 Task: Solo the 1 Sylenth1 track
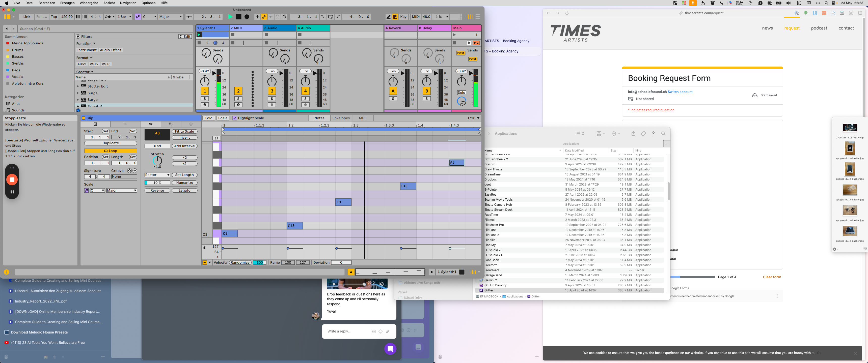pos(205,99)
